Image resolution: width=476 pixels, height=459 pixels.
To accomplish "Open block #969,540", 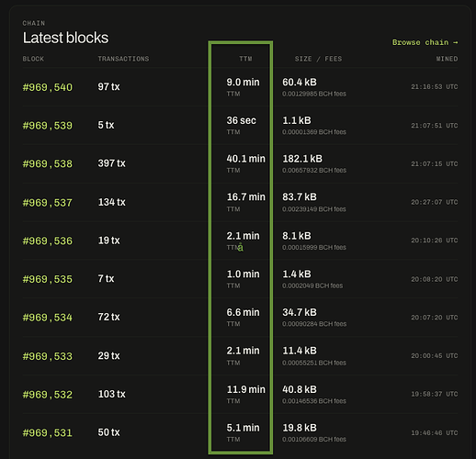I will click(x=48, y=87).
